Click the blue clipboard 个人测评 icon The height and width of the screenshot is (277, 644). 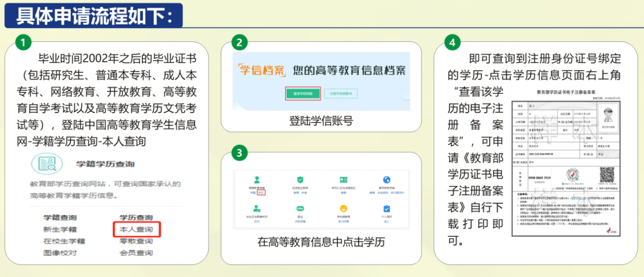point(387,208)
